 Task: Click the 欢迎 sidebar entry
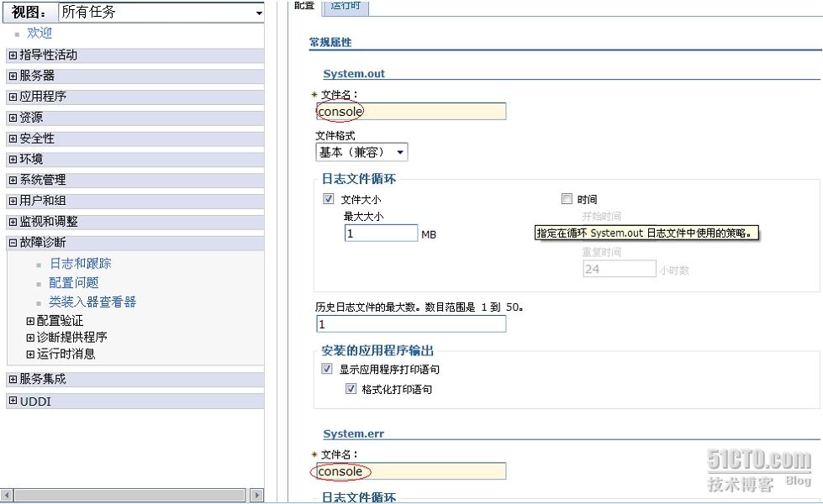40,33
